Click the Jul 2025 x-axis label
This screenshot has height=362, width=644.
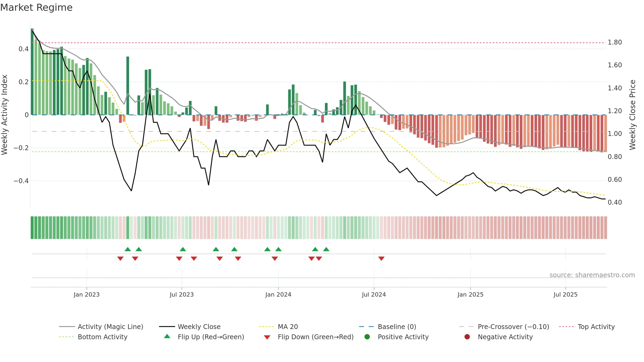[565, 294]
